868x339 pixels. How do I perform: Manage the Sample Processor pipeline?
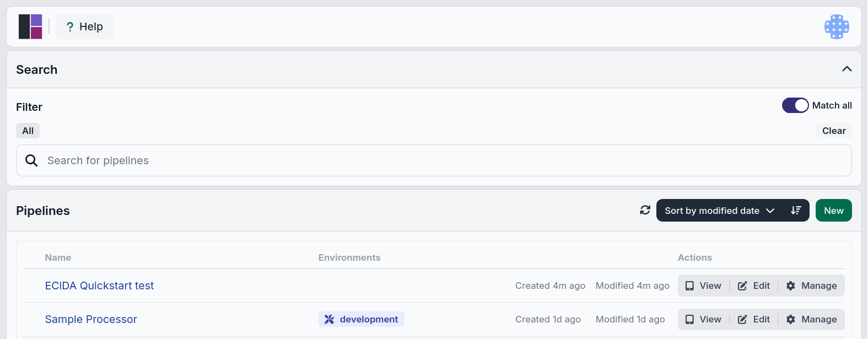[812, 319]
